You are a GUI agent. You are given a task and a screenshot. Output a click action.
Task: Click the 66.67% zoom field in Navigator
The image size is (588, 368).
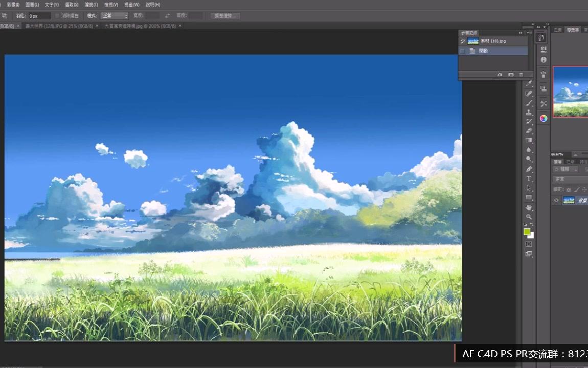click(557, 154)
